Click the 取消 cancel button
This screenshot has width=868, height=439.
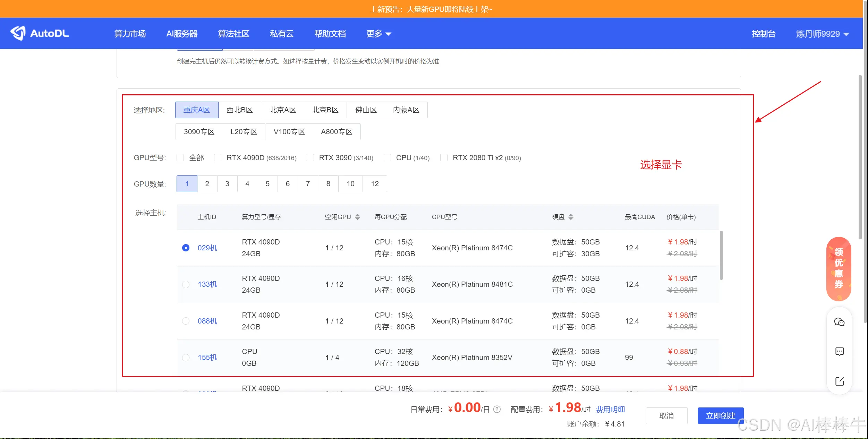(x=666, y=416)
